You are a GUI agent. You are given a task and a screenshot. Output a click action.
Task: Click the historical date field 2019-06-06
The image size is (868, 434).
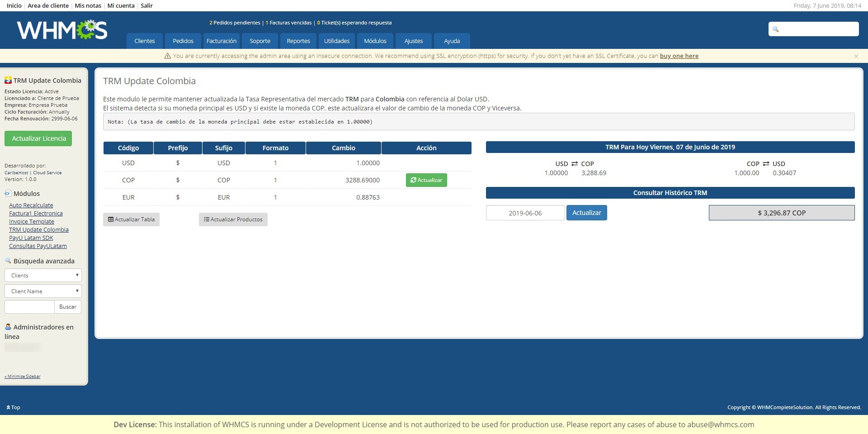tap(525, 213)
